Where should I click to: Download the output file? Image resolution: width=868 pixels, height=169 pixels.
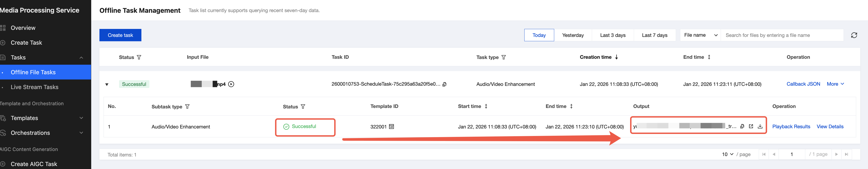(x=760, y=127)
